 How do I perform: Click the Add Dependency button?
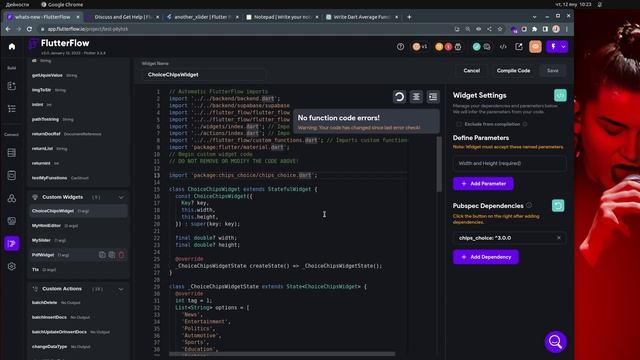(x=486, y=257)
